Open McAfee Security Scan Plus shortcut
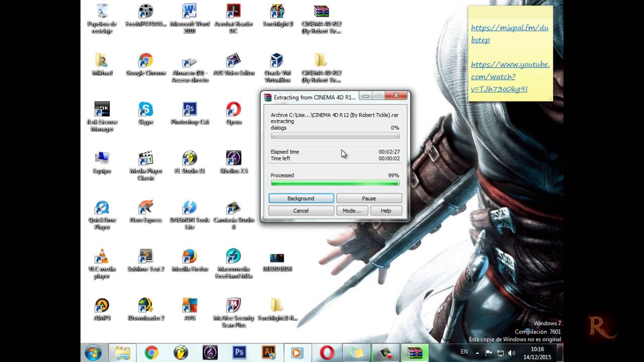 [x=233, y=313]
